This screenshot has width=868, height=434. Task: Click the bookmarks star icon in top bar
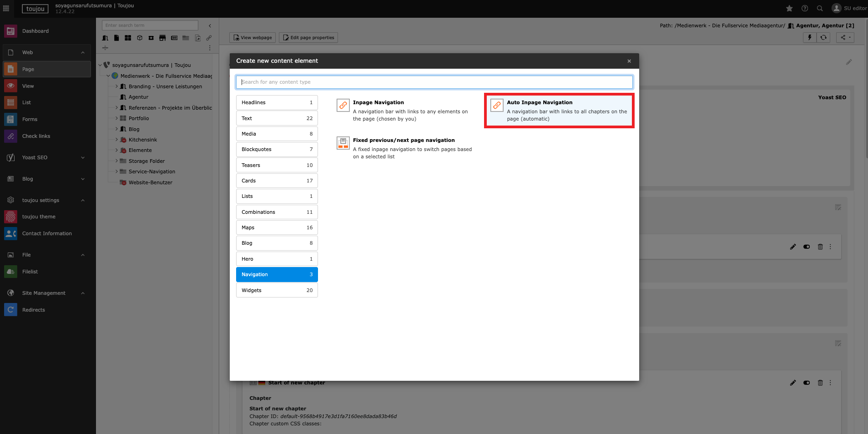tap(789, 8)
